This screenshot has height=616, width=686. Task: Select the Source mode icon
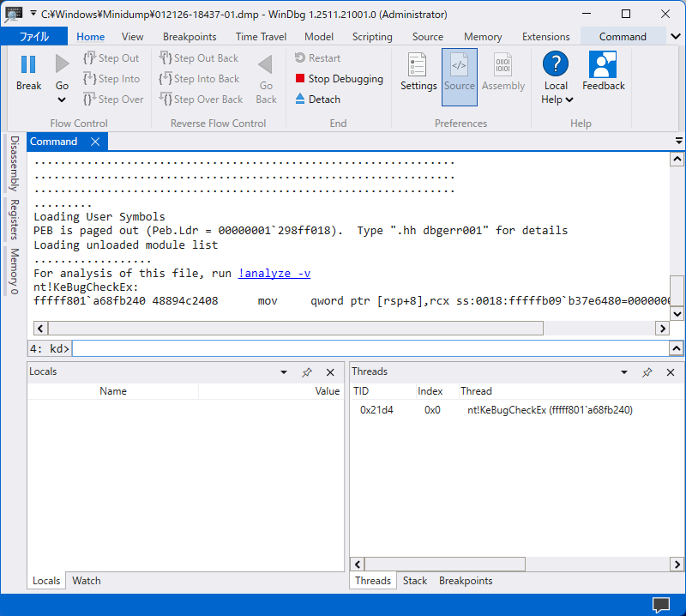pyautogui.click(x=459, y=65)
